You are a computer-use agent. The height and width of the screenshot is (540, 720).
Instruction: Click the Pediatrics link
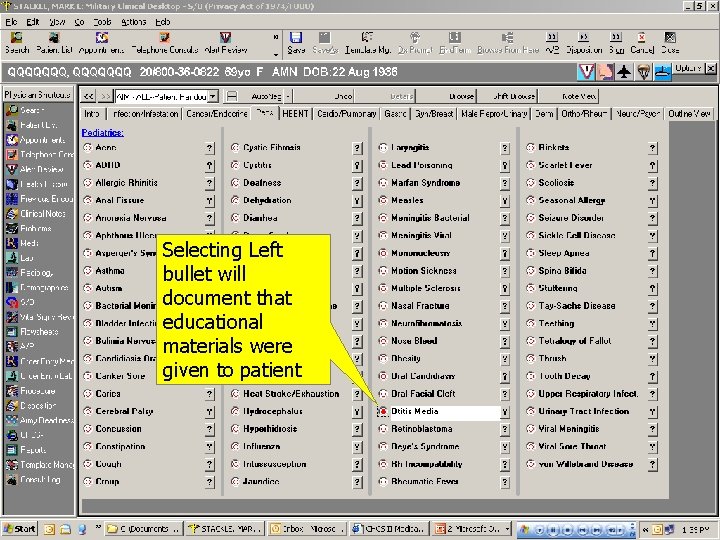[x=102, y=133]
